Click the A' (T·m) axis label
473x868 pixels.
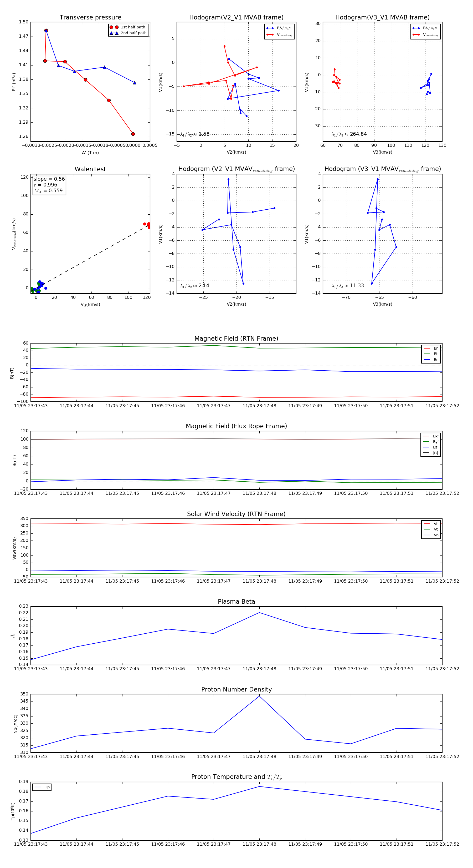(90, 153)
